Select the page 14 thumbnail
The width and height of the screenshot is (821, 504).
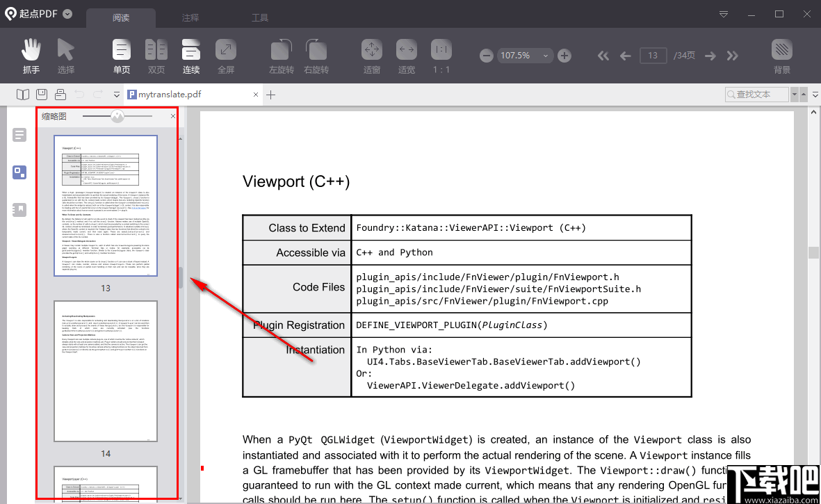(x=106, y=371)
